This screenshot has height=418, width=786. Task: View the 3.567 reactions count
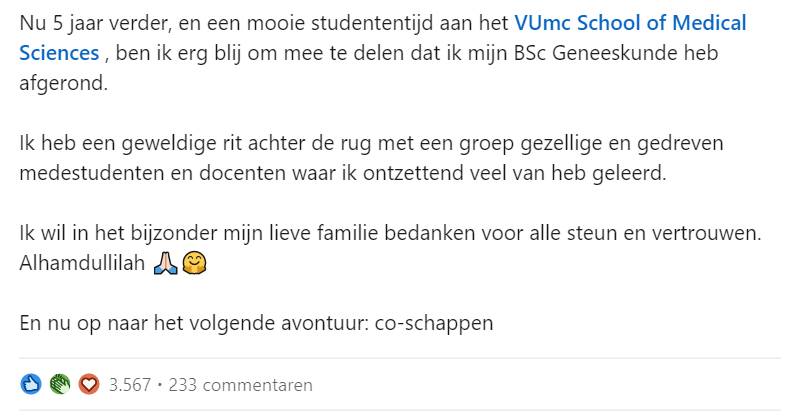tap(129, 385)
